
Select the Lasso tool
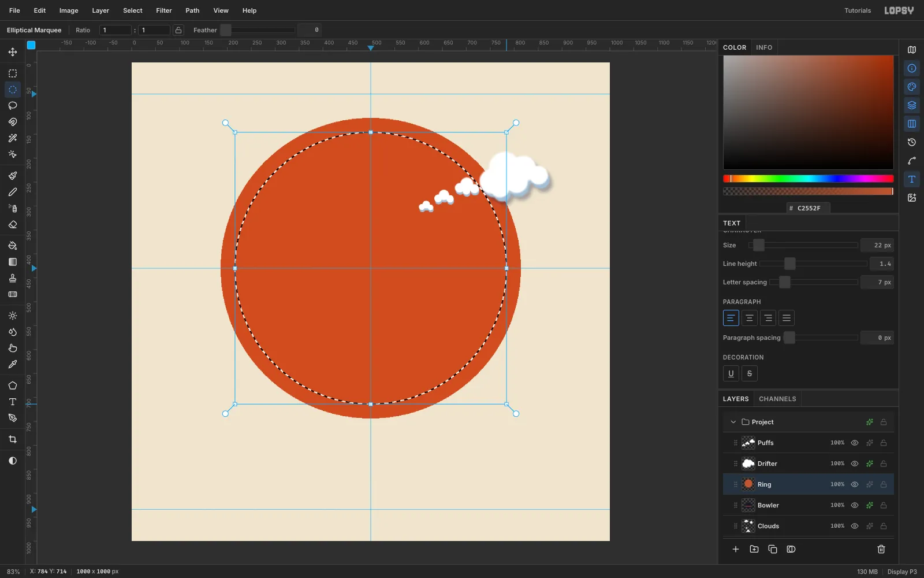(x=13, y=106)
